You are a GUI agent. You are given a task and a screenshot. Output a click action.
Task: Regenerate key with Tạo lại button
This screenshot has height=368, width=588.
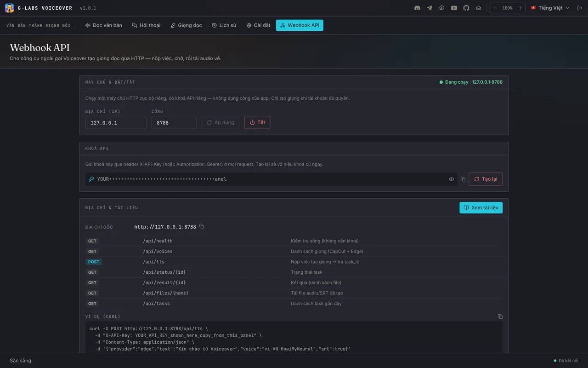tap(486, 179)
